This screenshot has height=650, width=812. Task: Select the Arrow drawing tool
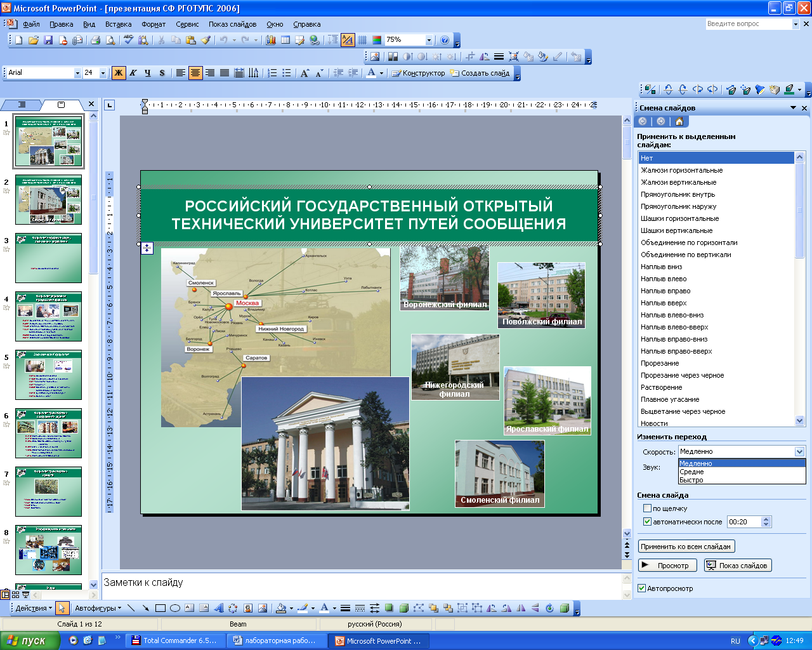pos(146,608)
